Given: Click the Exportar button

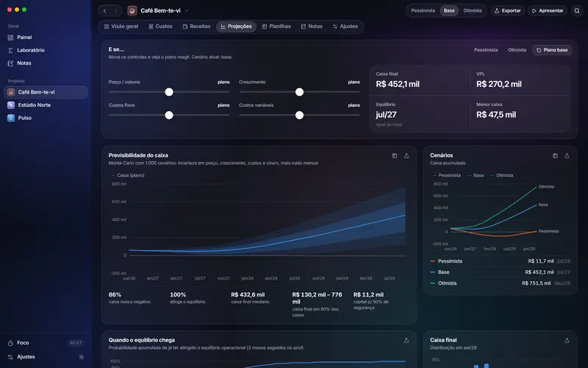Looking at the screenshot, I should tap(507, 10).
